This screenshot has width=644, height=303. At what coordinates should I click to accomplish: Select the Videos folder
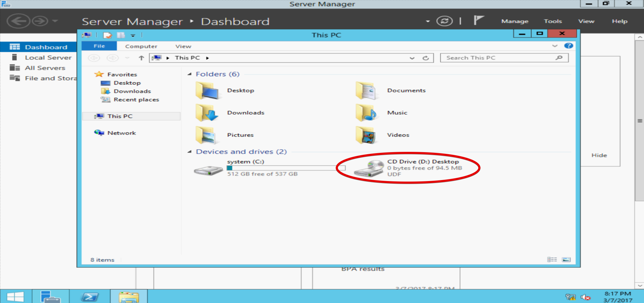coord(383,135)
